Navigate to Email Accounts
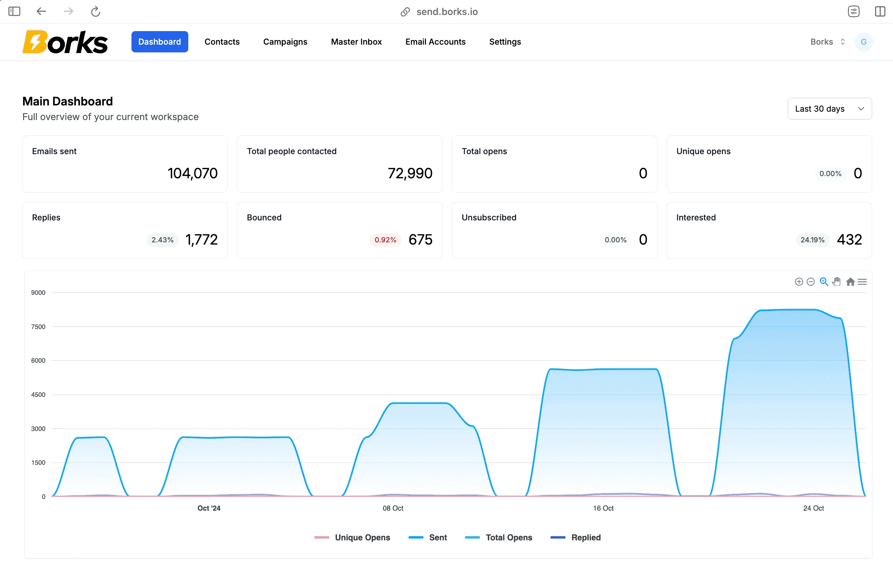Viewport: 893px width, 588px height. coord(435,42)
